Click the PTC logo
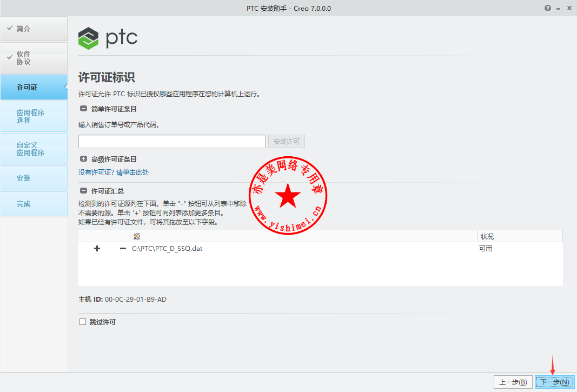 click(108, 38)
